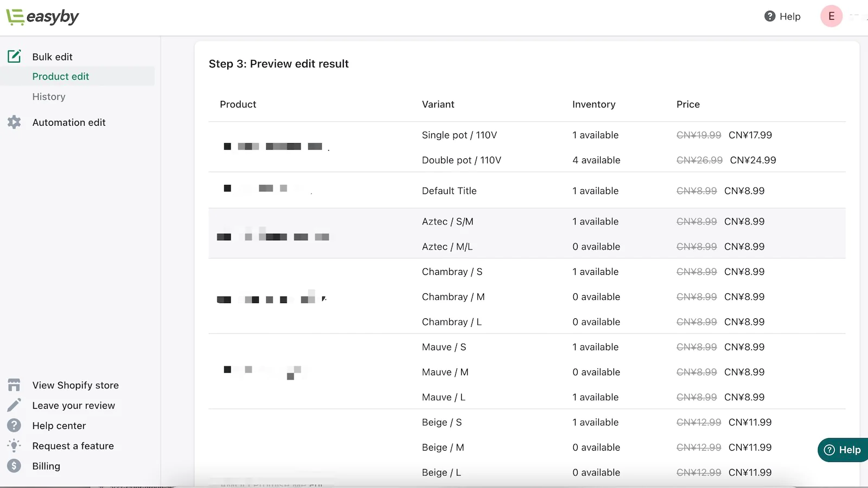Go to View Shopify store
This screenshot has width=868, height=488.
tap(75, 386)
